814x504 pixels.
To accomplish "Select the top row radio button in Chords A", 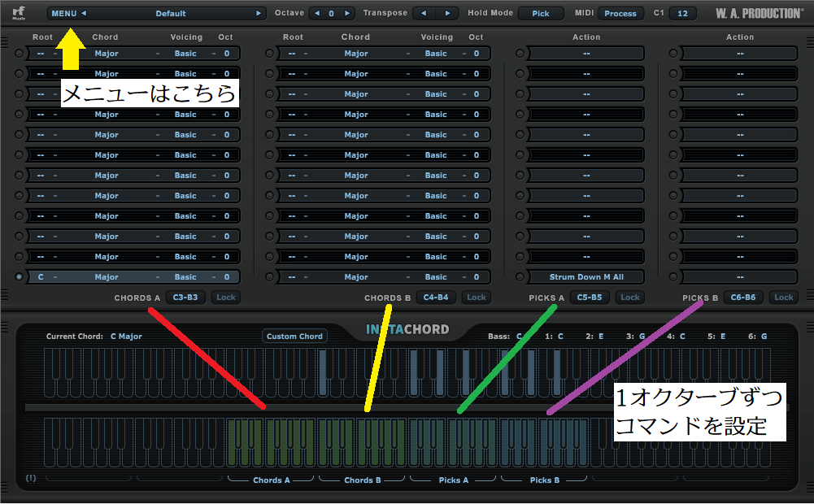I will (20, 54).
